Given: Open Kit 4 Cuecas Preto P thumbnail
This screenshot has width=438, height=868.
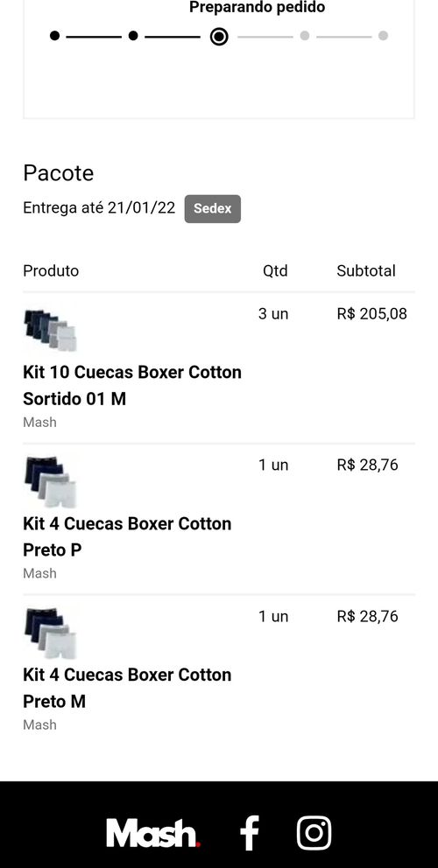Looking at the screenshot, I should (x=51, y=481).
